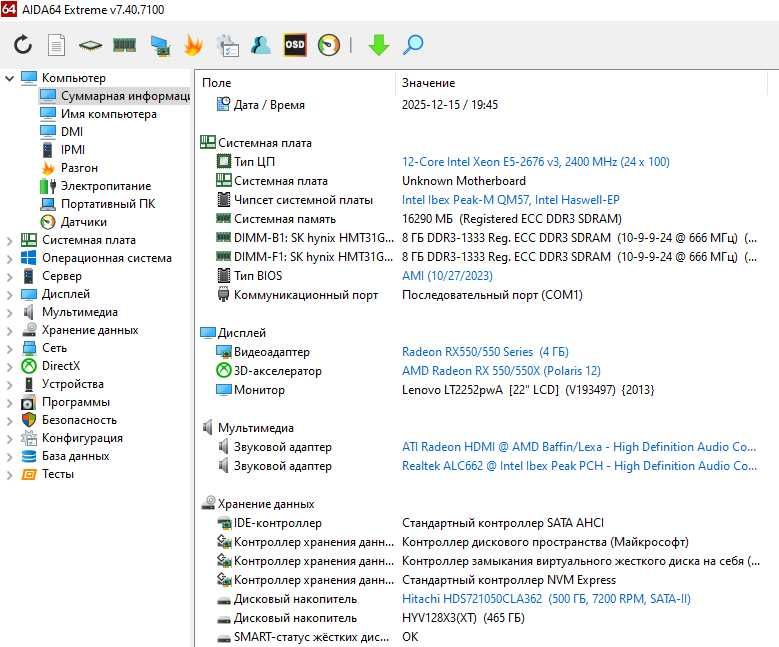The image size is (779, 647).
Task: Click the Refresh toolbar icon
Action: [23, 45]
